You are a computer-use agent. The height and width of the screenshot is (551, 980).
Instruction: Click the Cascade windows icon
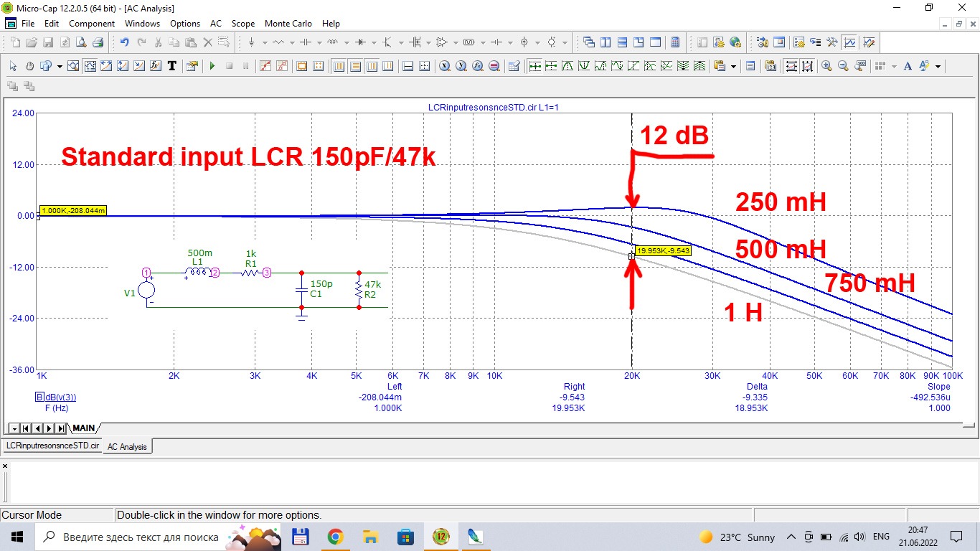pyautogui.click(x=589, y=42)
